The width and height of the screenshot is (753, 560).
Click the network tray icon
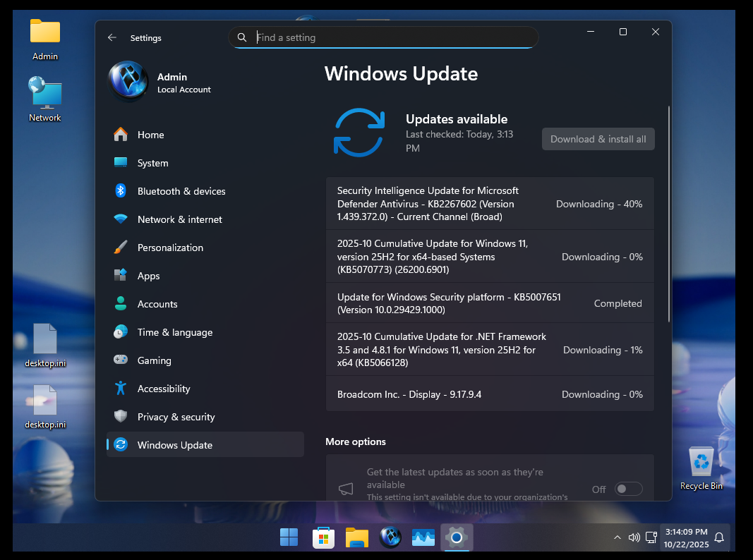click(x=651, y=537)
